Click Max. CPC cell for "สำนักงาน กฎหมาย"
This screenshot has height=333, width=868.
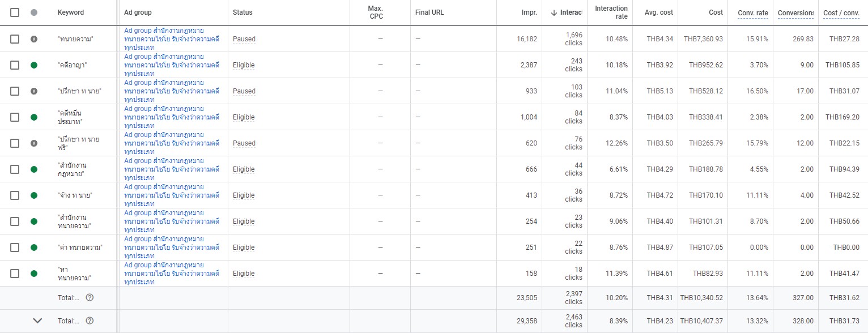[x=380, y=169]
